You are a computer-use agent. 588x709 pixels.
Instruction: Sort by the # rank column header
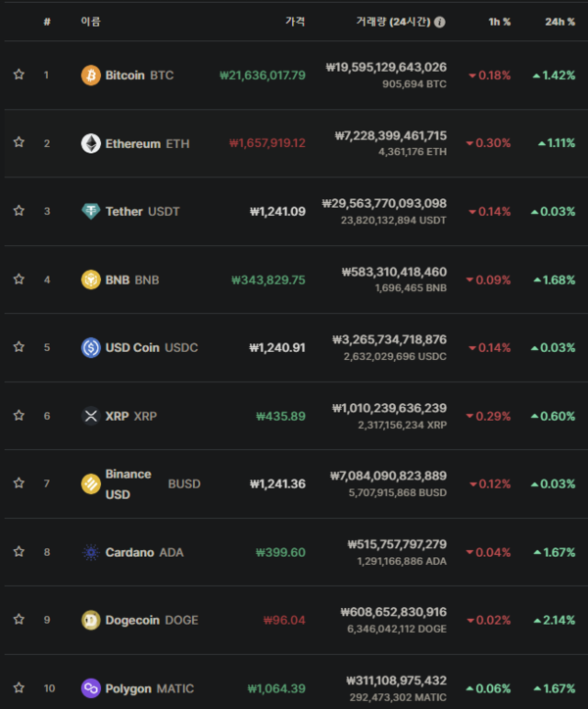[x=47, y=22]
